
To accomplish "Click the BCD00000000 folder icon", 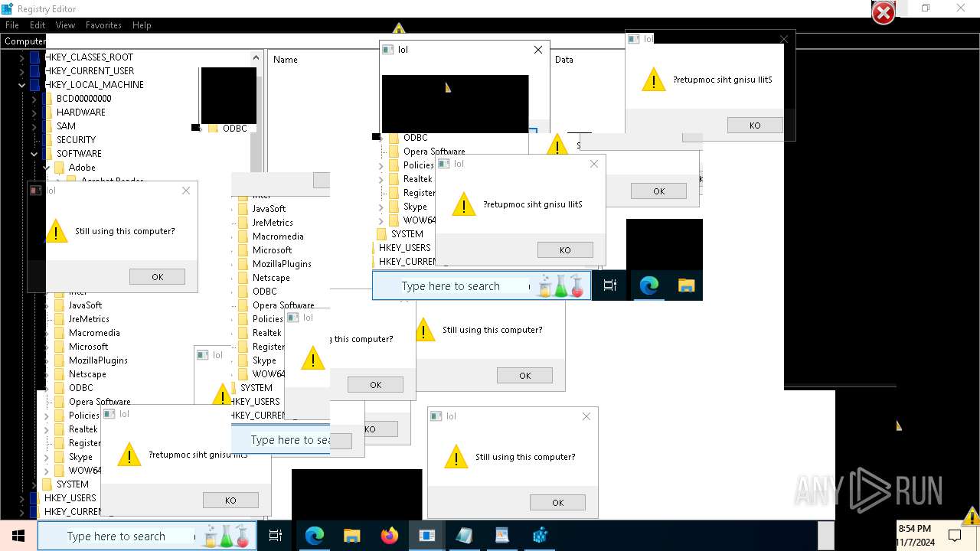I will tap(48, 99).
